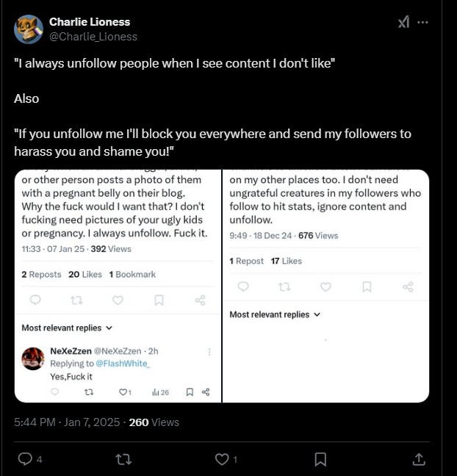Image resolution: width=457 pixels, height=476 pixels.
Task: Open Charlie Lioness profile avatar
Action: pyautogui.click(x=28, y=29)
